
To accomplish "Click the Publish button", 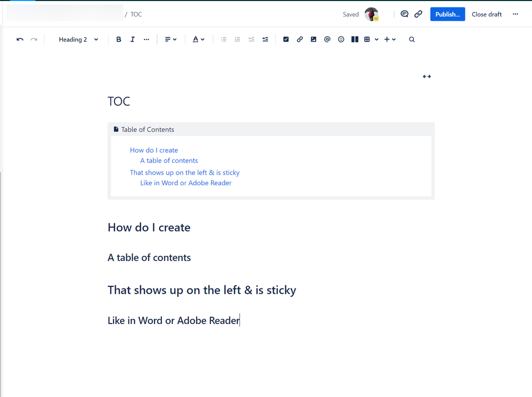I will [x=447, y=14].
